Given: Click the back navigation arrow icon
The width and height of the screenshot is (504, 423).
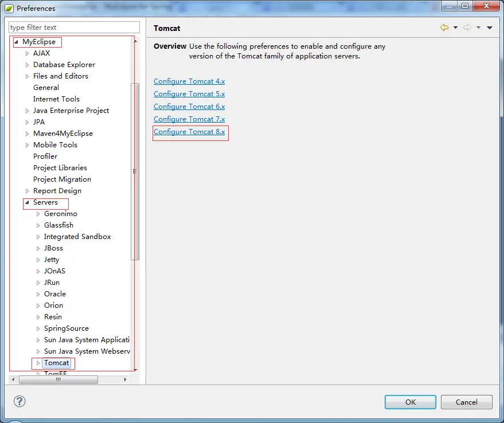Looking at the screenshot, I should click(x=444, y=28).
